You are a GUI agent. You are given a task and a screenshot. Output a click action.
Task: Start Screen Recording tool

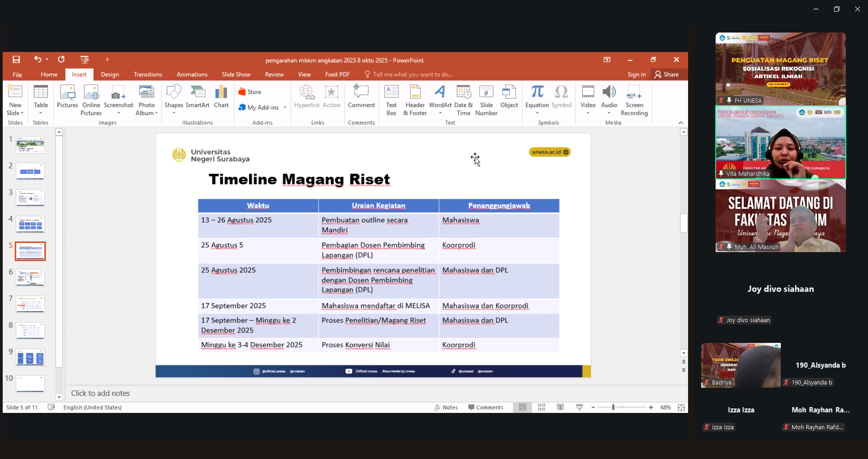[634, 100]
